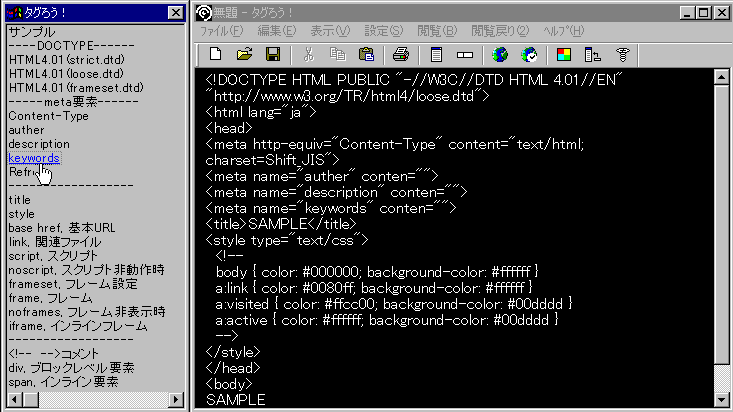
Task: Select noframes, フレーム非表示時 entry
Action: tap(87, 312)
